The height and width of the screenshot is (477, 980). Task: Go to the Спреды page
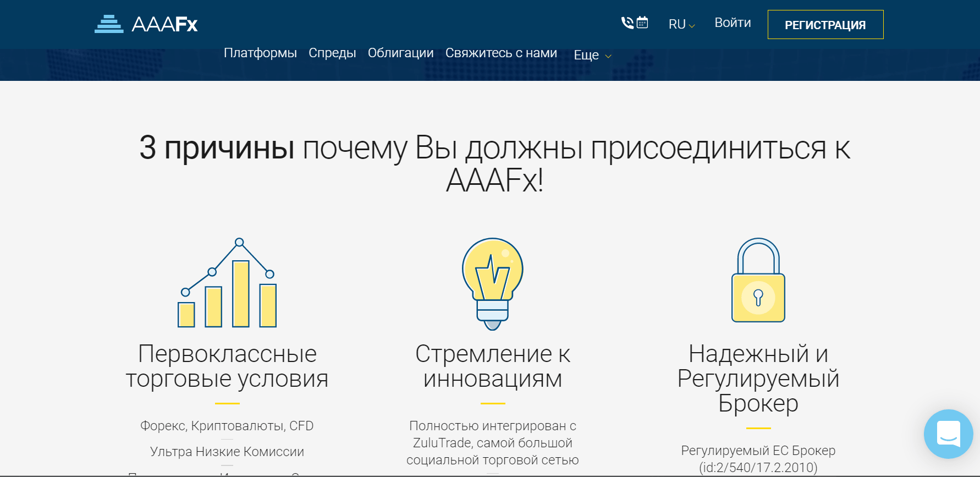click(332, 53)
